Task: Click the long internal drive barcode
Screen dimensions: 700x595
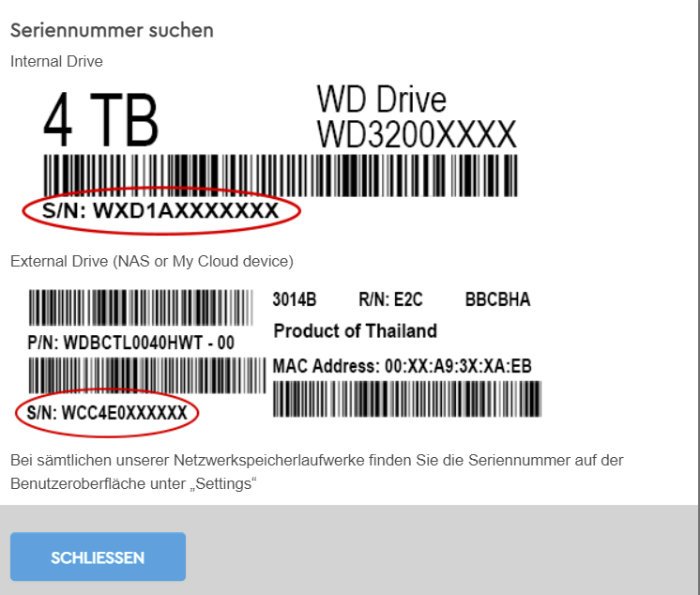Action: click(281, 175)
